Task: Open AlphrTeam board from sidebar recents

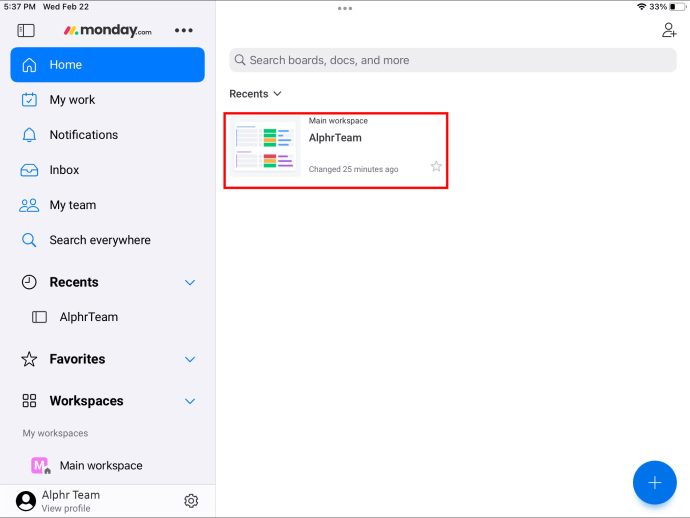Action: tap(107, 317)
